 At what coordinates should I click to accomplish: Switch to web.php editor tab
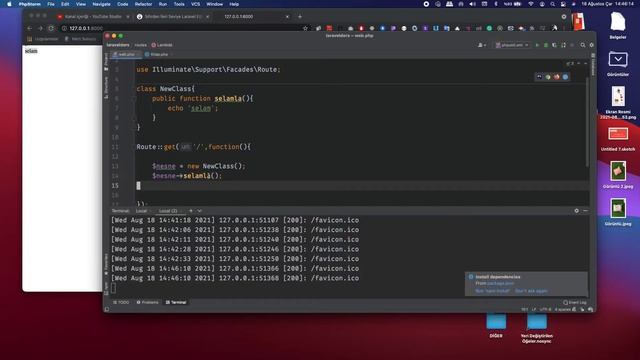click(126, 54)
